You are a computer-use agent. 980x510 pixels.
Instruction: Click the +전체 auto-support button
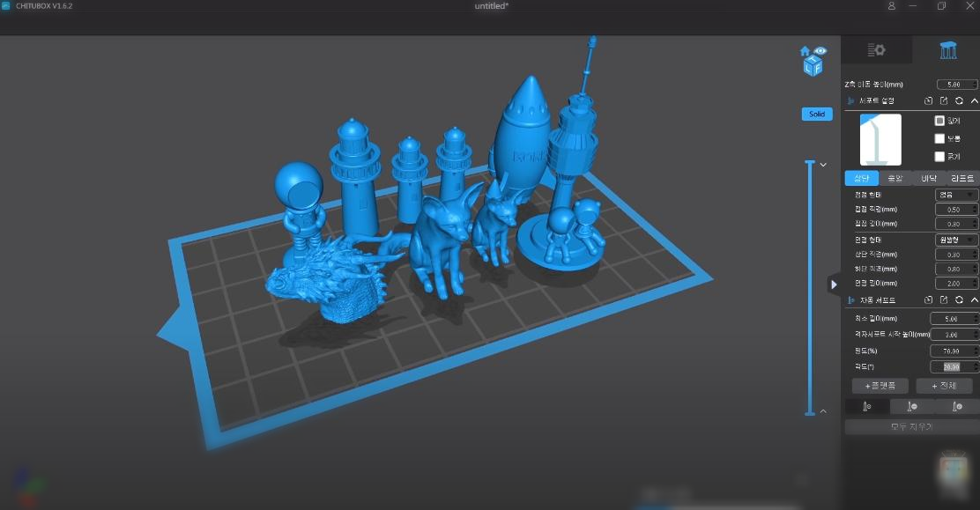[945, 386]
